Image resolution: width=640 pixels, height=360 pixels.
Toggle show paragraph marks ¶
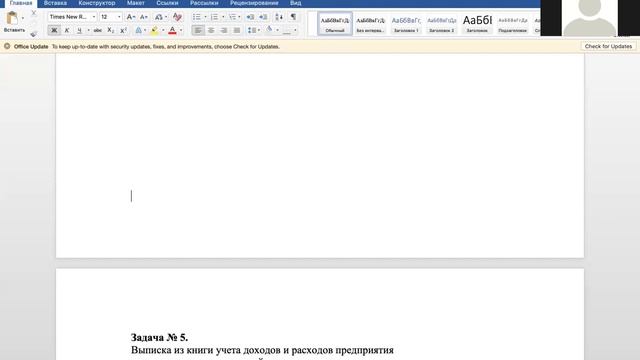[x=293, y=17]
